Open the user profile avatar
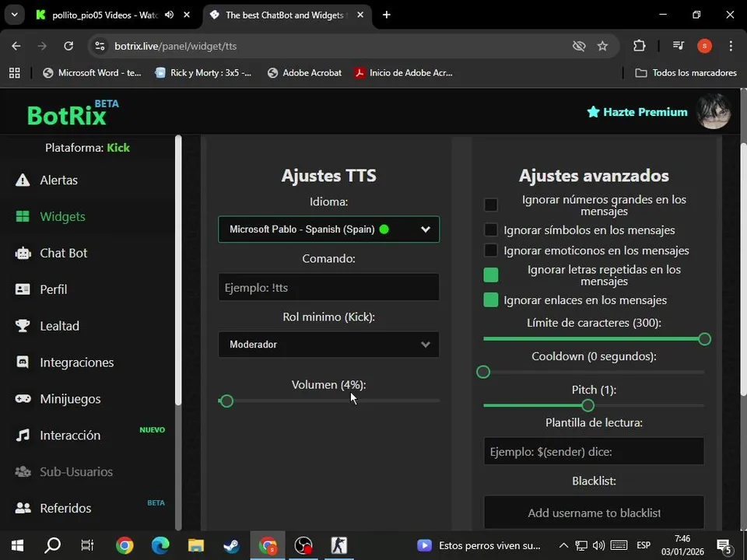This screenshot has width=747, height=560. (714, 111)
